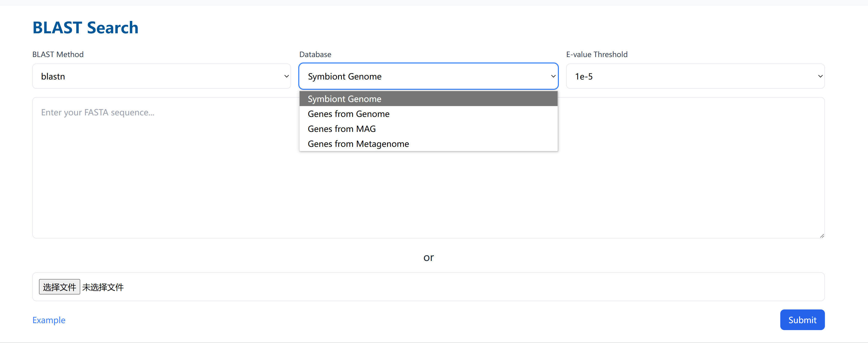Select Symbiont Genome option in the list
The width and height of the screenshot is (868, 343).
click(x=428, y=99)
